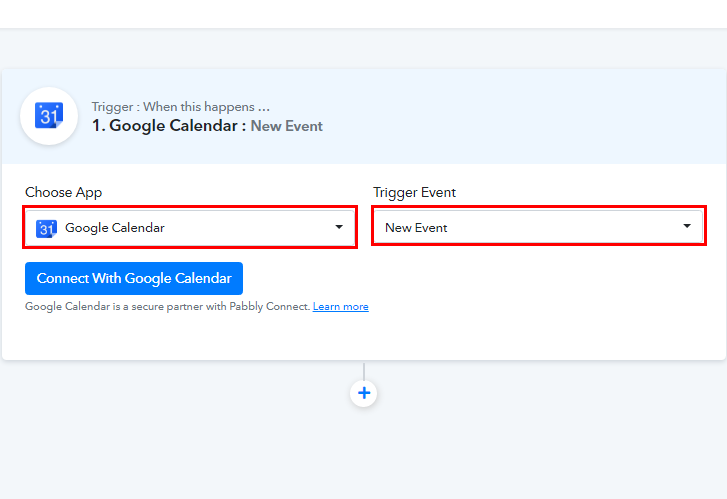
Task: Click the 'secure partner with Pabbly Connect' note
Action: (x=167, y=307)
